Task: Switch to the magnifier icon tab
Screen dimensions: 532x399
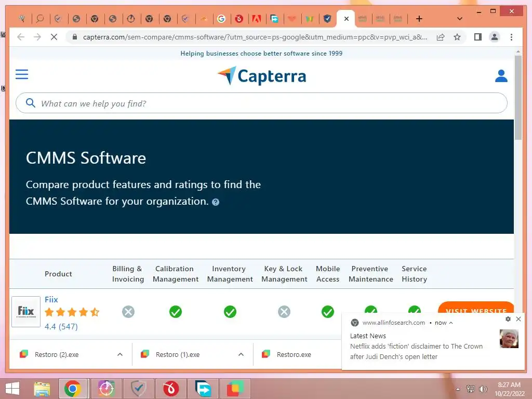Action: click(x=40, y=19)
